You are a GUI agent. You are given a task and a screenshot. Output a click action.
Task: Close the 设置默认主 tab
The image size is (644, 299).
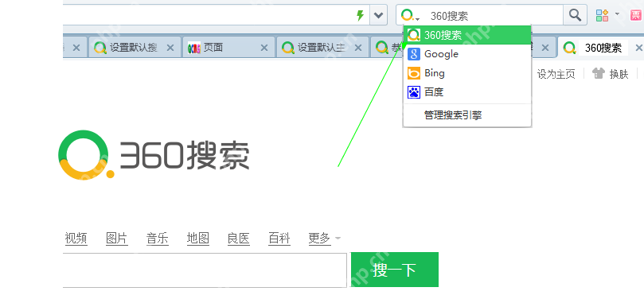point(358,48)
